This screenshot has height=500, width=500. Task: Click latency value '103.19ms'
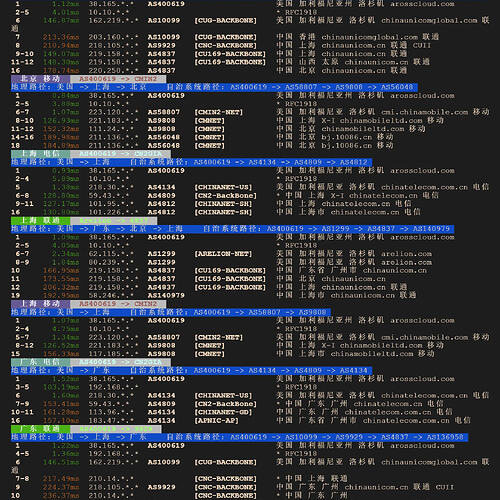click(x=61, y=387)
